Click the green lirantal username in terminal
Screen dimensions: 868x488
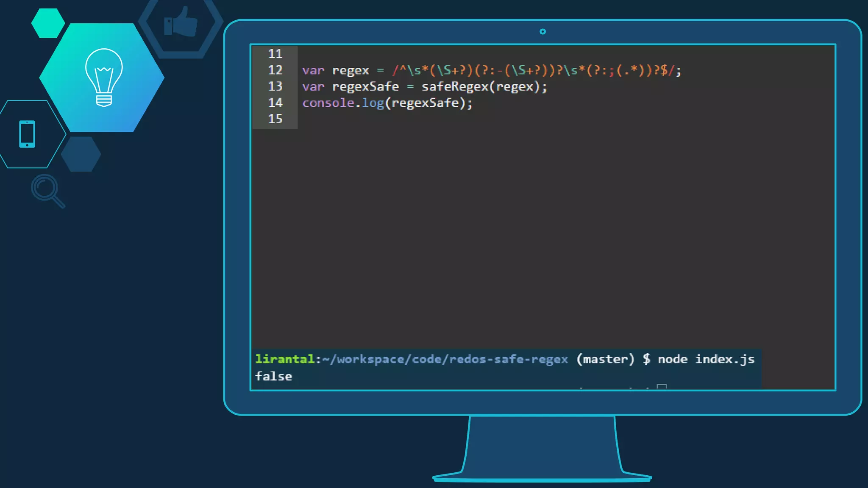(284, 359)
